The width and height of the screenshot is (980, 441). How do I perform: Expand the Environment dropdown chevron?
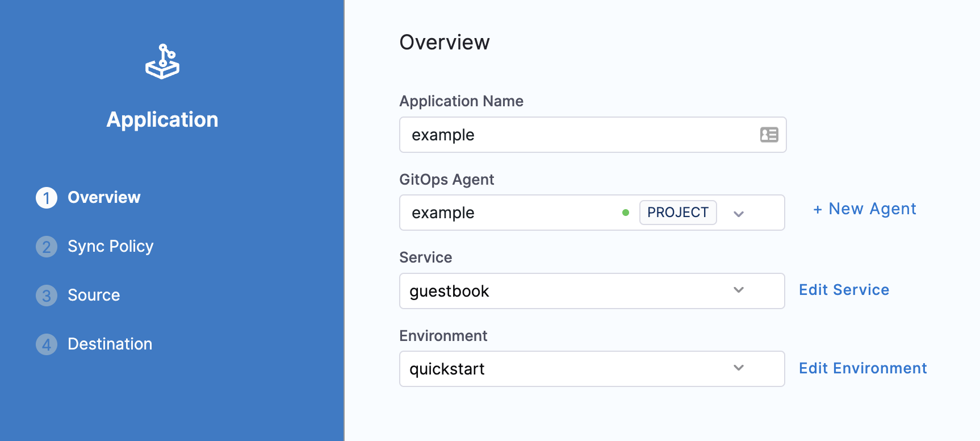pos(739,368)
